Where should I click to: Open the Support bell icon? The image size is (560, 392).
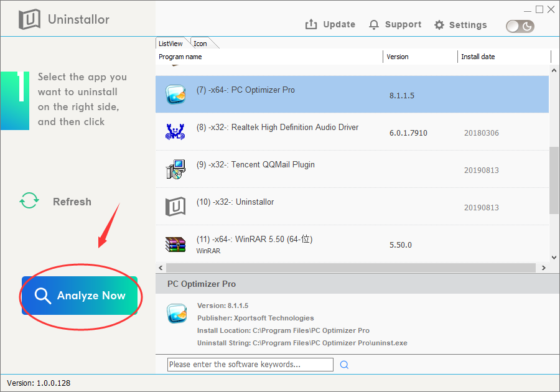point(373,25)
